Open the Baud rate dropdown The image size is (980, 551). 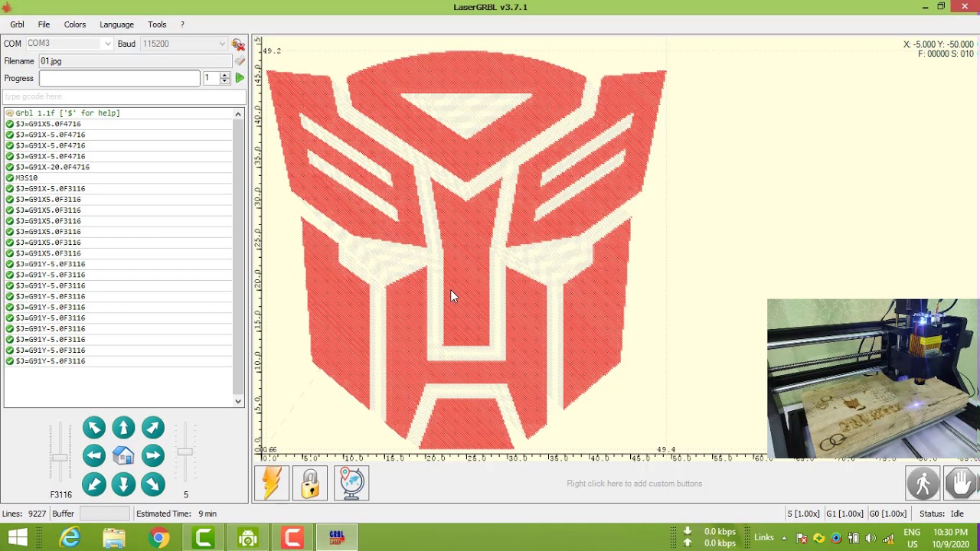pyautogui.click(x=222, y=44)
